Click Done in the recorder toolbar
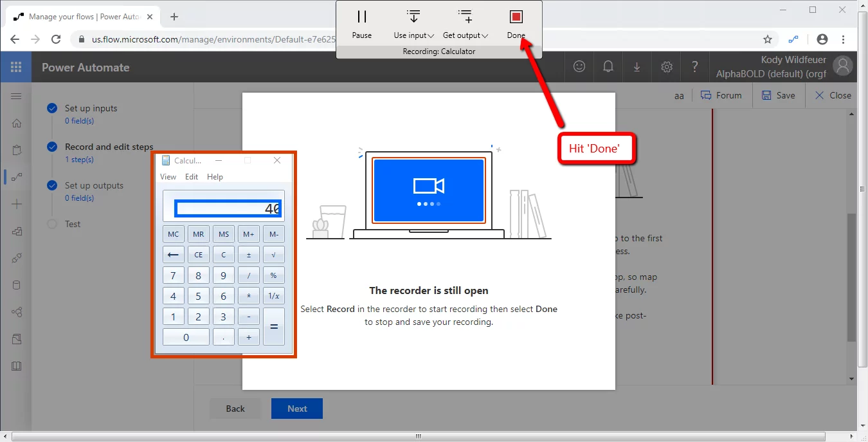Image resolution: width=868 pixels, height=442 pixels. point(516,24)
